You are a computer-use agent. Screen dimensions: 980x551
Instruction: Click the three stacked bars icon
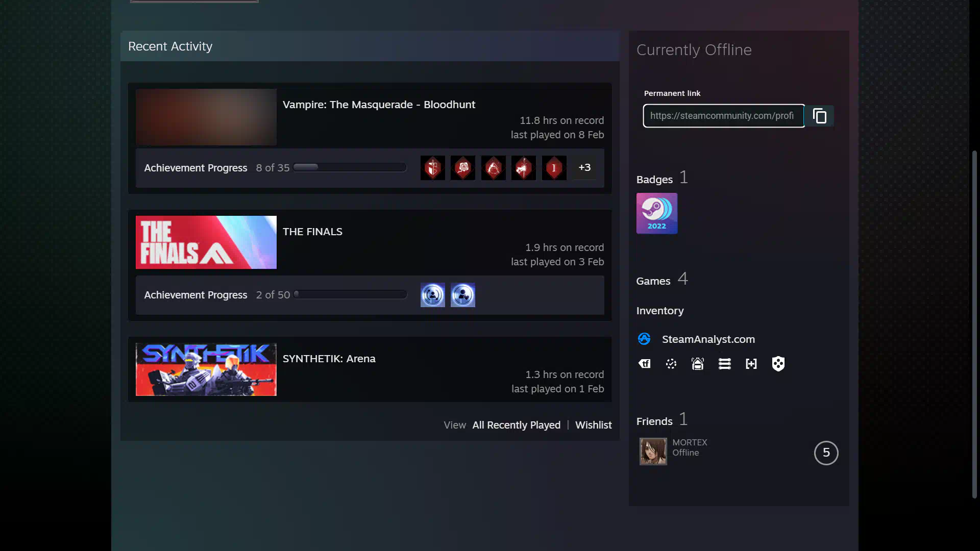point(724,364)
